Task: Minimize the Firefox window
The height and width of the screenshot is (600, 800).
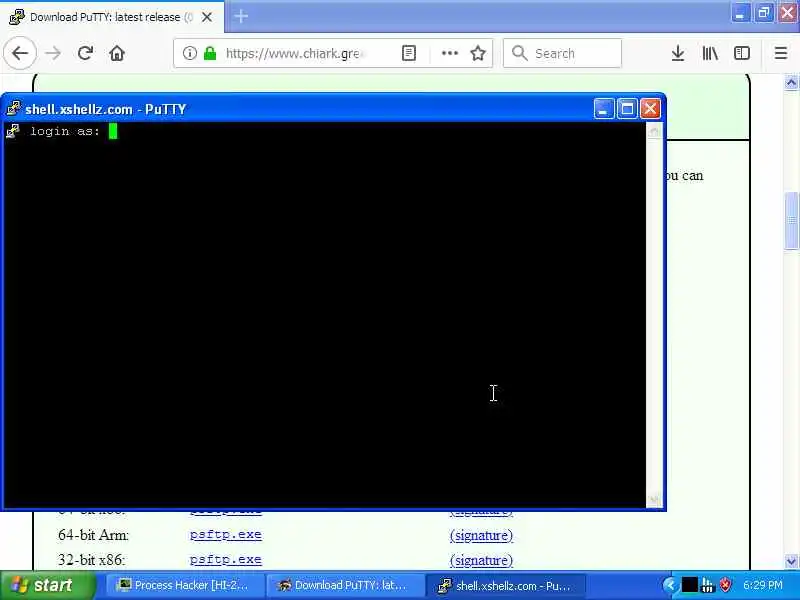Action: pyautogui.click(x=740, y=13)
